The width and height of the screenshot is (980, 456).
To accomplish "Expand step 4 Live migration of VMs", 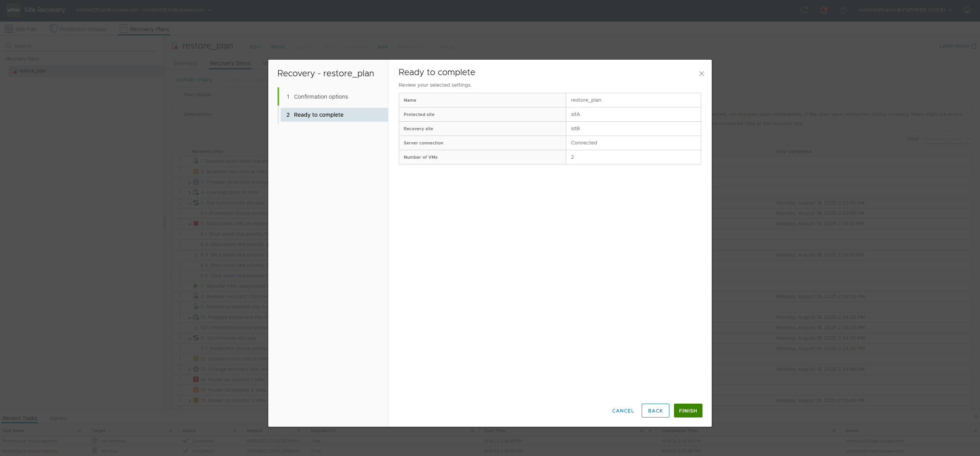I will pos(190,193).
